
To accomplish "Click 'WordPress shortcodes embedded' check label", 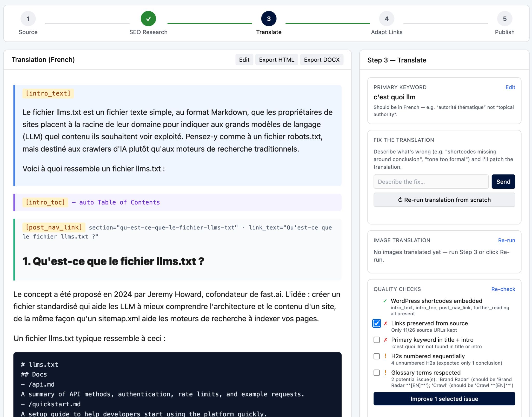I will tap(436, 301).
